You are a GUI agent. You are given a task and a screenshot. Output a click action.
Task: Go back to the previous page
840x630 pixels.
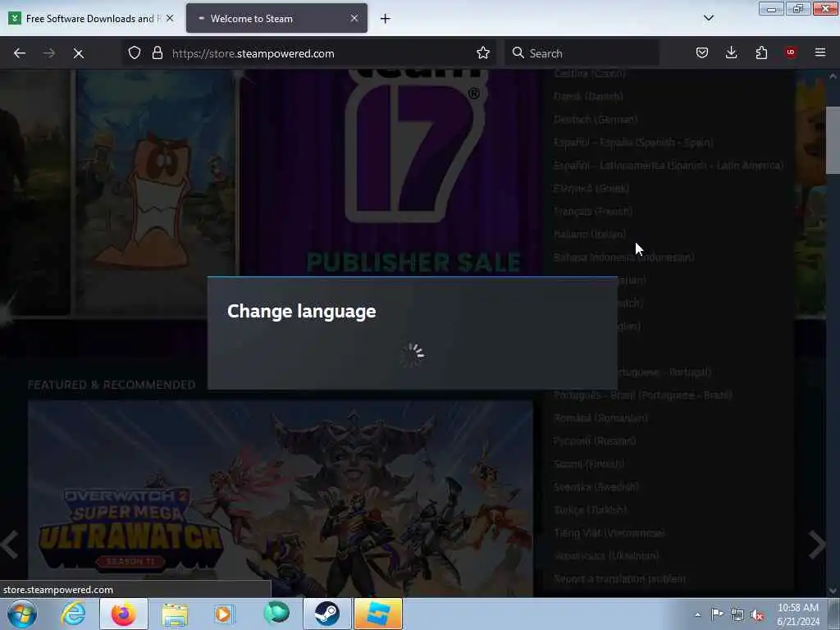point(20,53)
